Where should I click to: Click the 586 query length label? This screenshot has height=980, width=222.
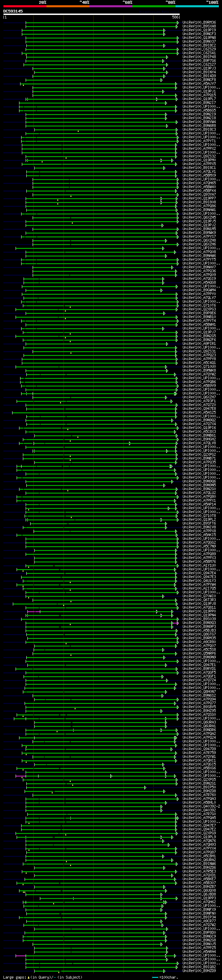pos(175,17)
